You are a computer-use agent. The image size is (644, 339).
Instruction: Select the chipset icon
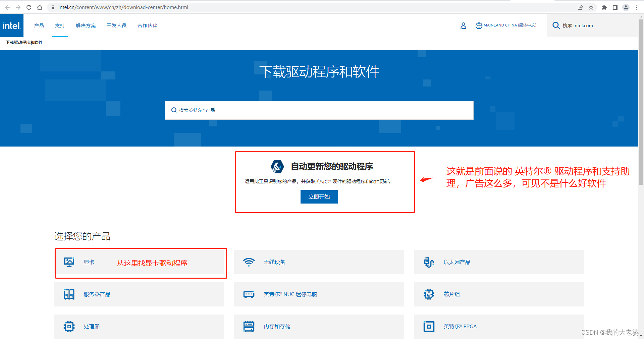click(429, 294)
